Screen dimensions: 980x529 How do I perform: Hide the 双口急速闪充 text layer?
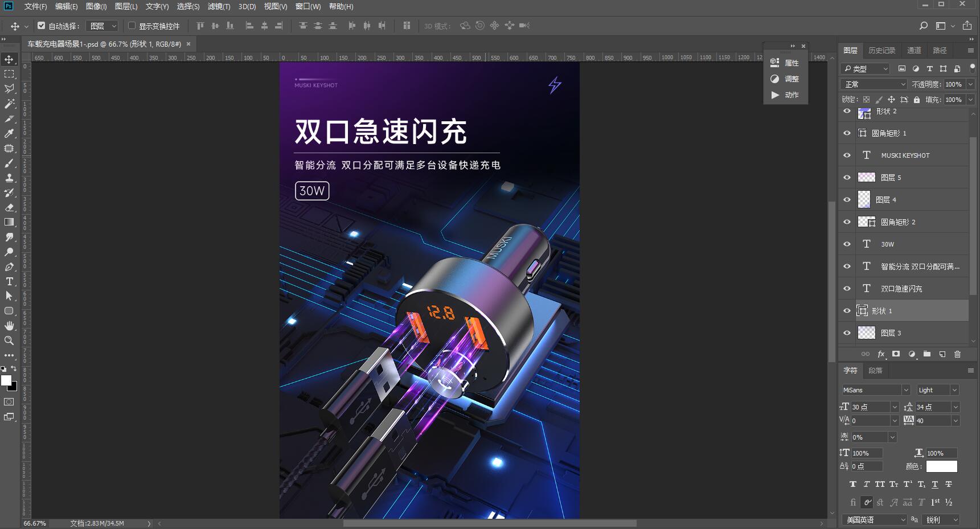[x=847, y=289]
